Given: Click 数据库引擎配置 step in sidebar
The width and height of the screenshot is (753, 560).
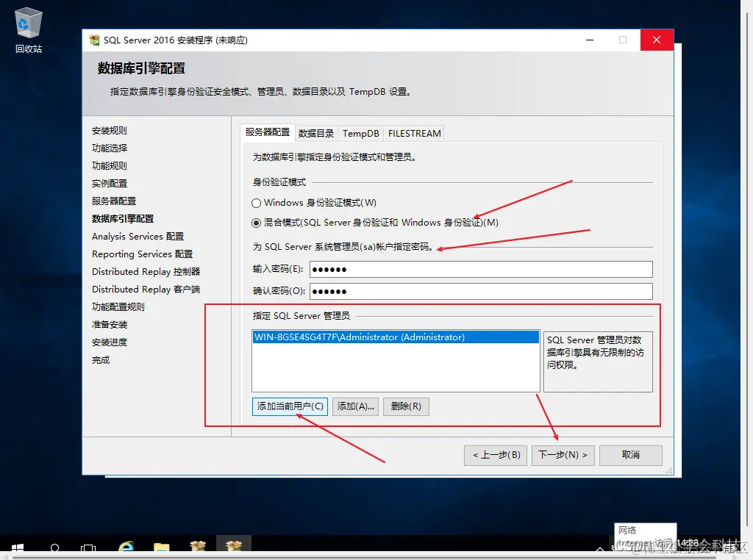Looking at the screenshot, I should pos(123,219).
